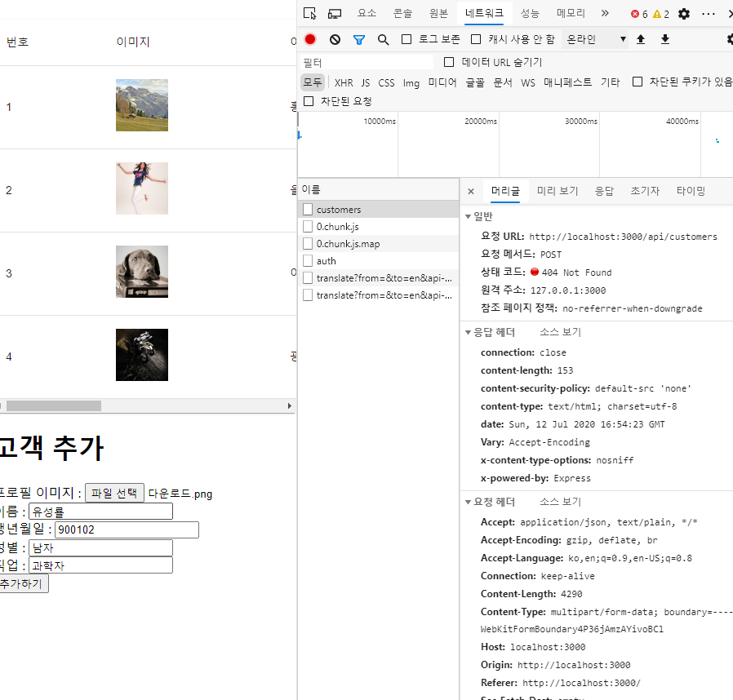The image size is (733, 700).
Task: Collapse the Request Headers (요청 헤더) section
Action: coord(468,502)
